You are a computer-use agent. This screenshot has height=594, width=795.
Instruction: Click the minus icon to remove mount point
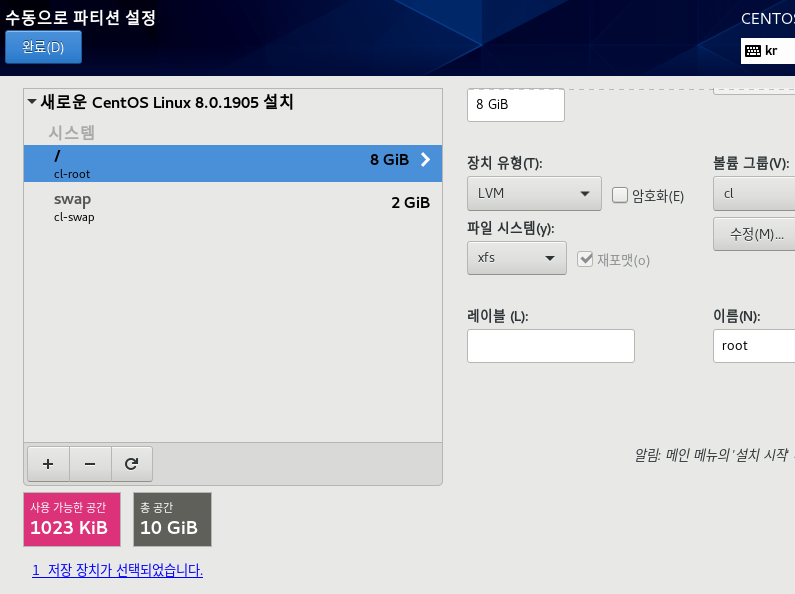coord(90,464)
